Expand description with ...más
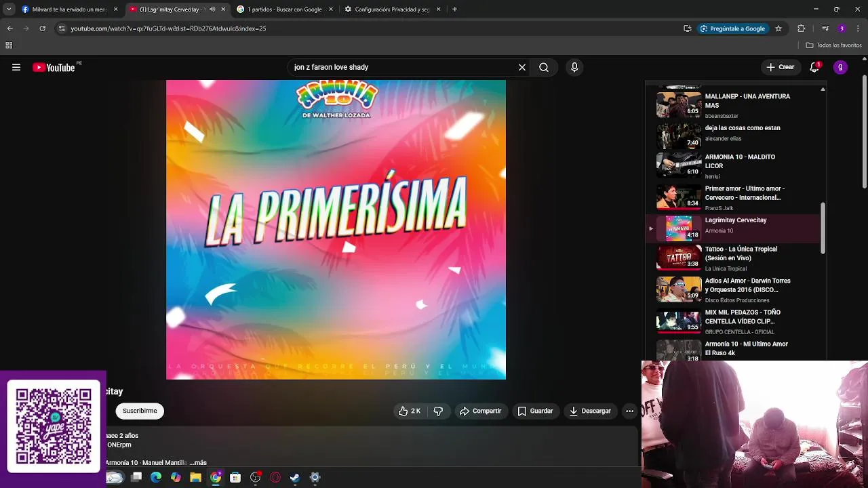 (198, 462)
